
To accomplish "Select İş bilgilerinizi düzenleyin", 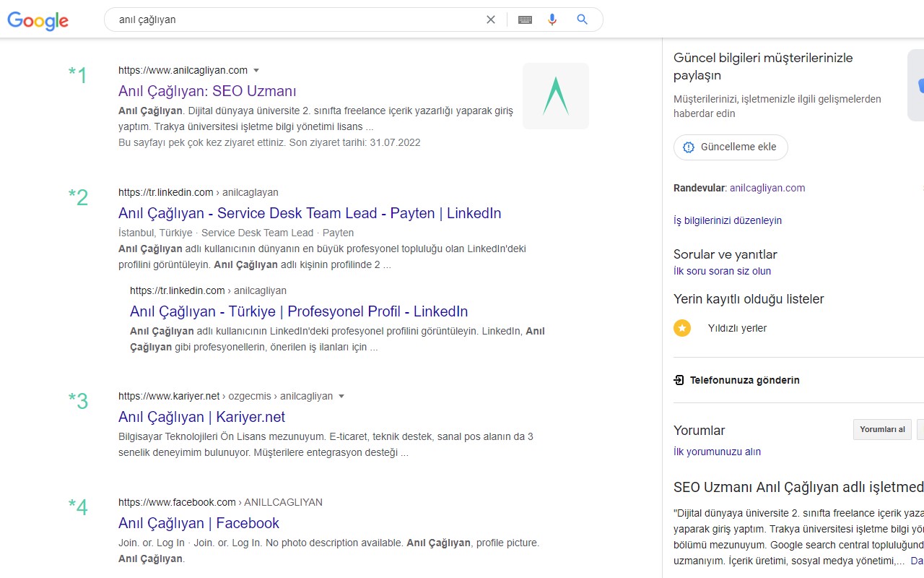I will tap(727, 220).
